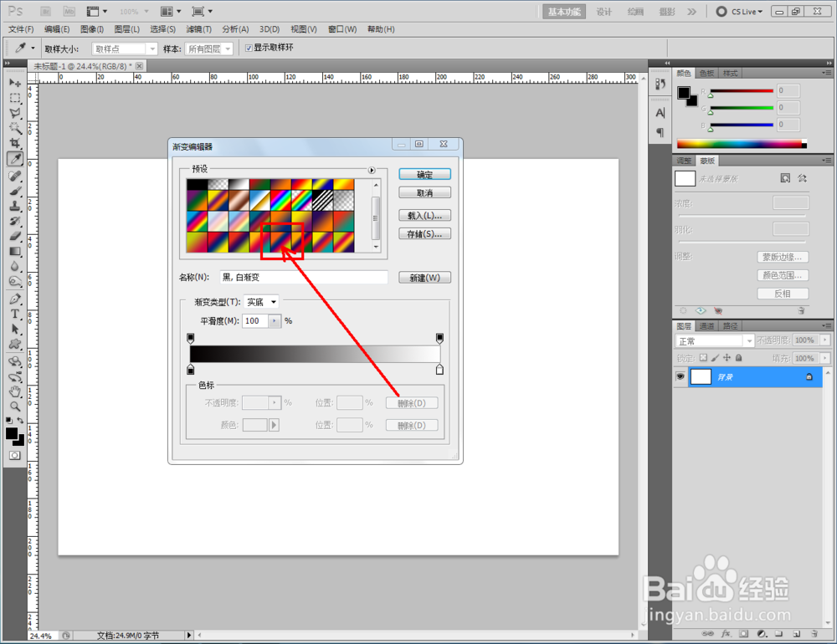Open the History panel icon

tap(660, 84)
